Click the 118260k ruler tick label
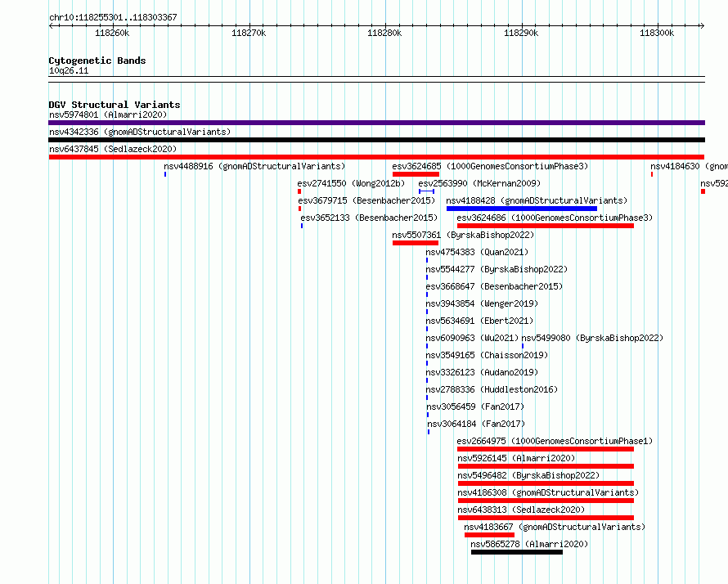Viewport: 728px width, 584px height. [x=112, y=33]
